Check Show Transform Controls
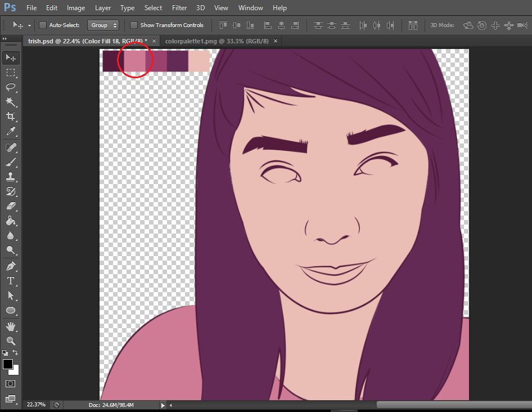 (x=134, y=25)
